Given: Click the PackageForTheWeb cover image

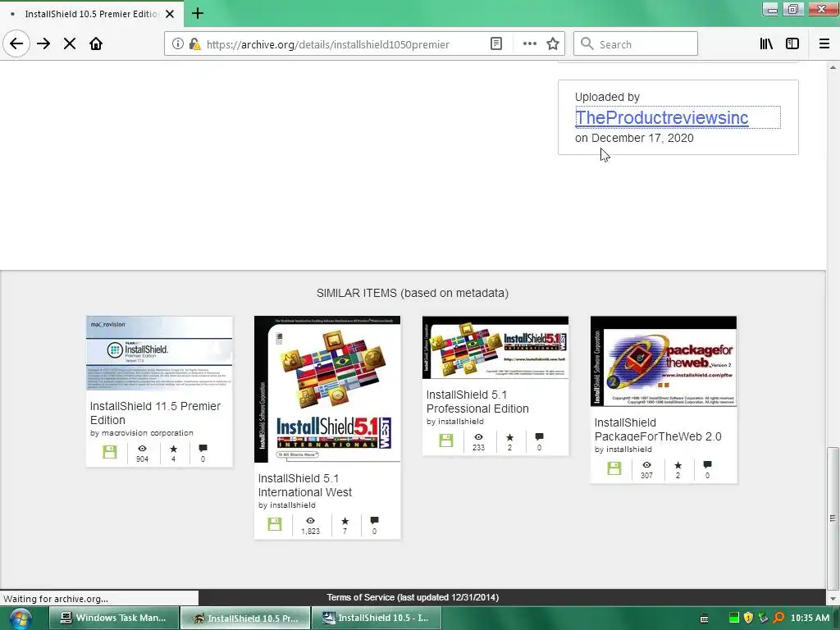Looking at the screenshot, I should [664, 361].
